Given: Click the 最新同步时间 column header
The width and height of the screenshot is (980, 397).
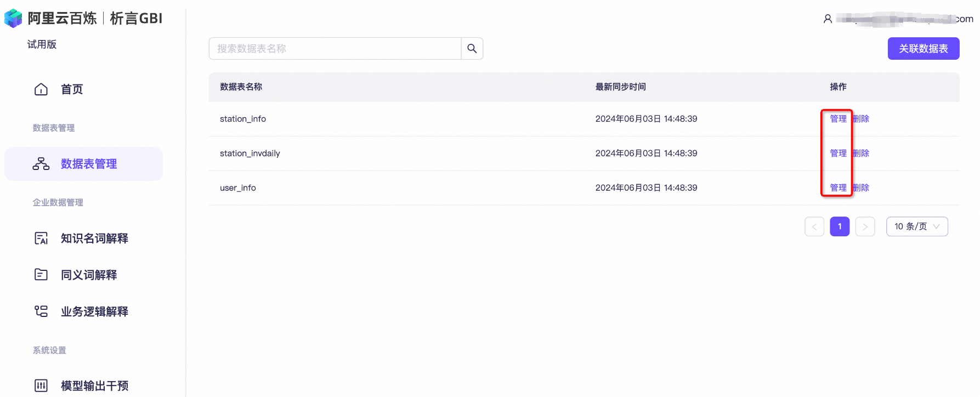Looking at the screenshot, I should (620, 87).
